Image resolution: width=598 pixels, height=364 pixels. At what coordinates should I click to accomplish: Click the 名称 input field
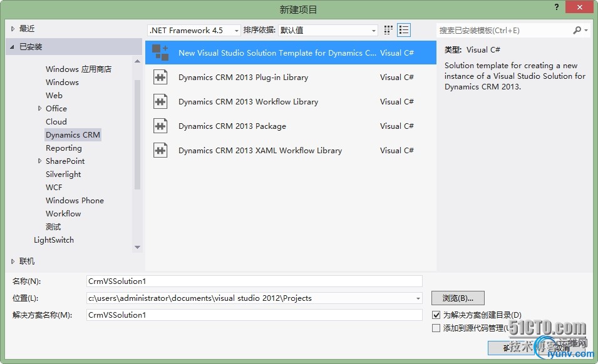(254, 281)
